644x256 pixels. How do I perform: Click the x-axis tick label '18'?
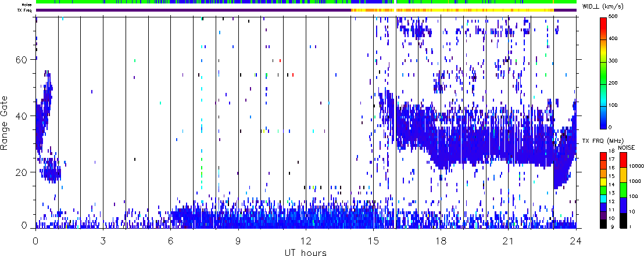[x=441, y=241]
